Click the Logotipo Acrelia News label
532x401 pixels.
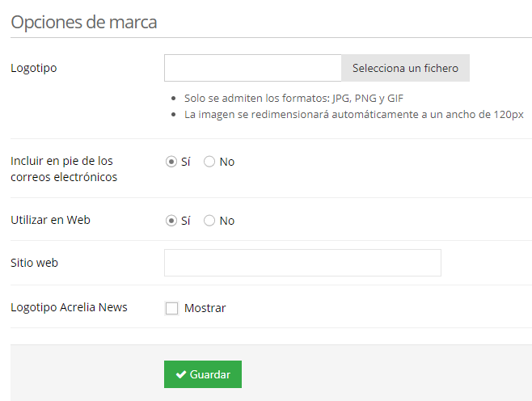(69, 307)
